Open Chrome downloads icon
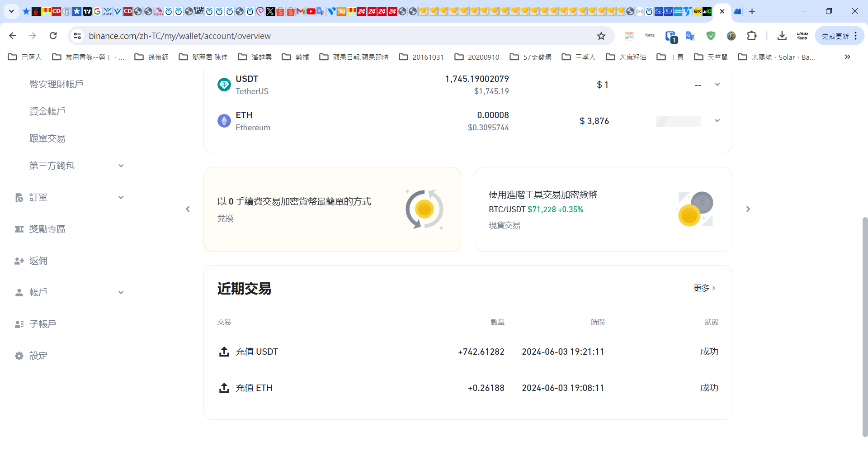 pos(782,36)
